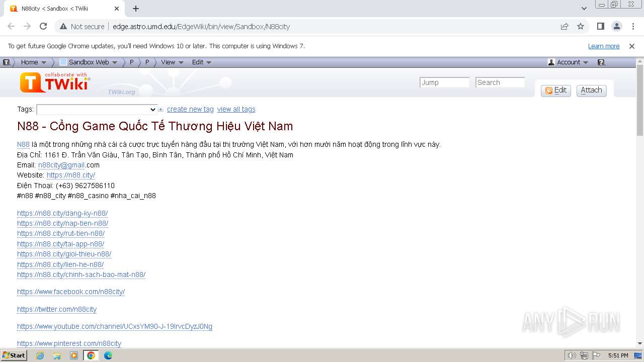Click the Search input field
Screen dimensions: 644x362
click(x=500, y=82)
